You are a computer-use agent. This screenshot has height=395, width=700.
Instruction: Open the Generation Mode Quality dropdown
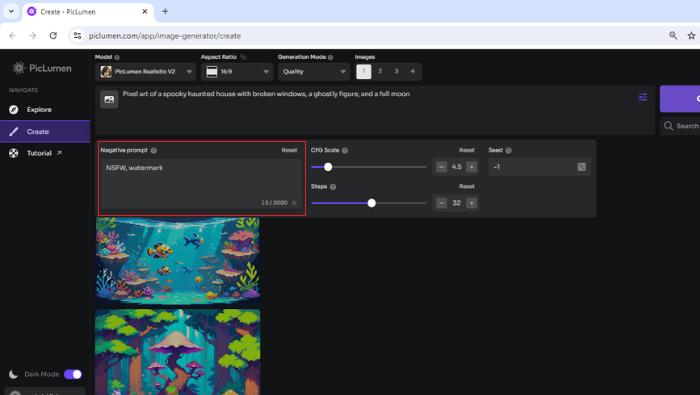[313, 71]
